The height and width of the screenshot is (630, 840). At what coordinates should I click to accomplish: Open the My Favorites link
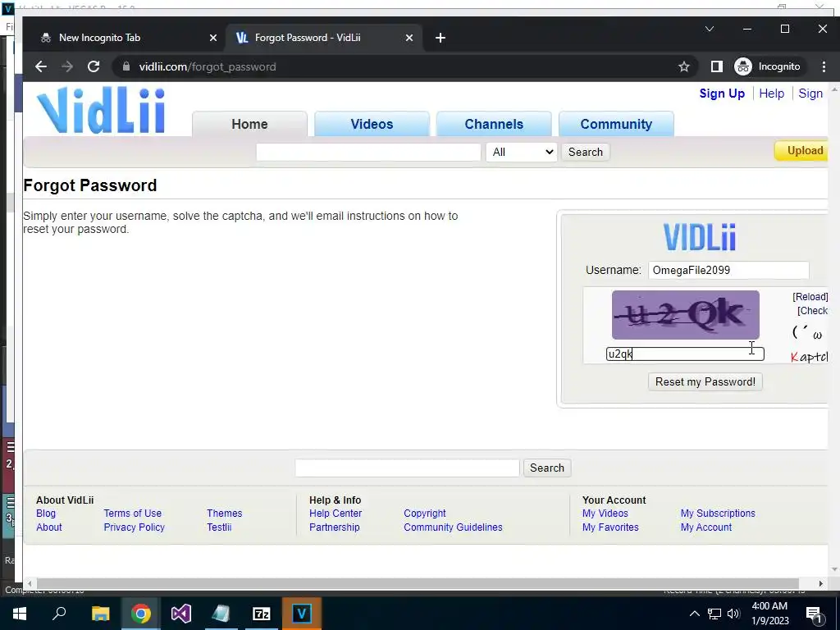tap(610, 527)
